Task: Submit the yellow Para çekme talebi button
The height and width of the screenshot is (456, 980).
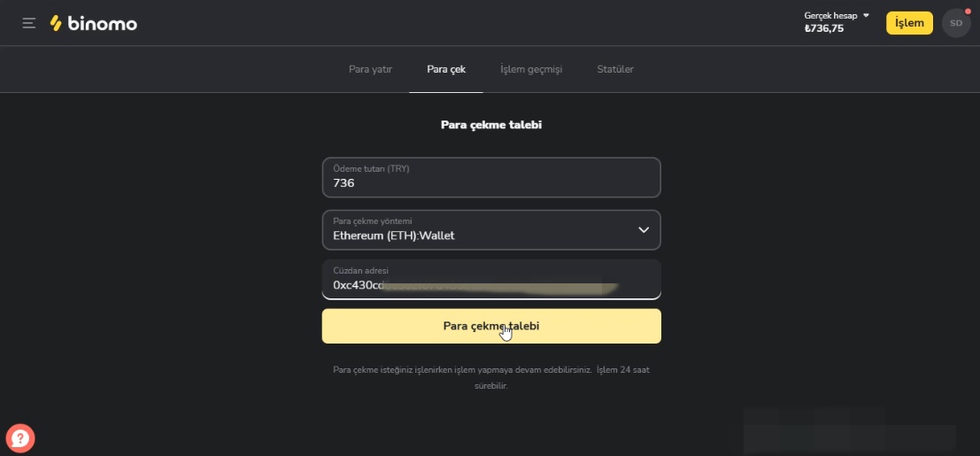Action: [x=490, y=326]
